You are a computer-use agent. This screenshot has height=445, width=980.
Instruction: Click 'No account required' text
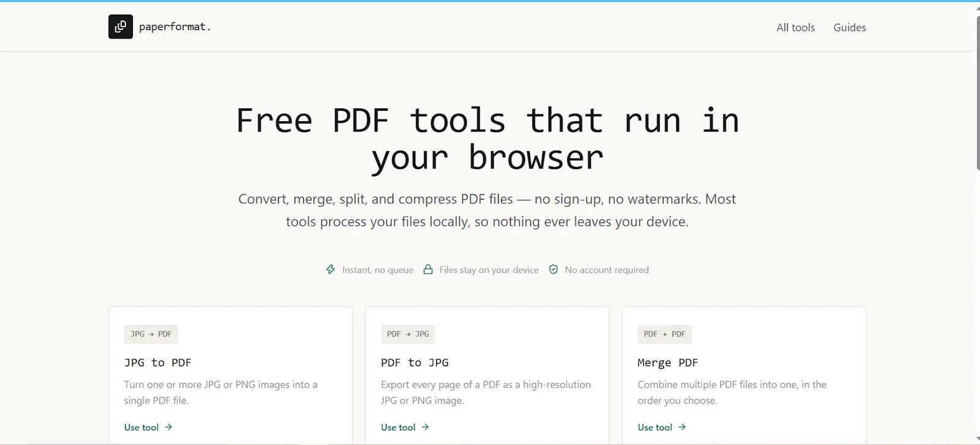pyautogui.click(x=607, y=270)
